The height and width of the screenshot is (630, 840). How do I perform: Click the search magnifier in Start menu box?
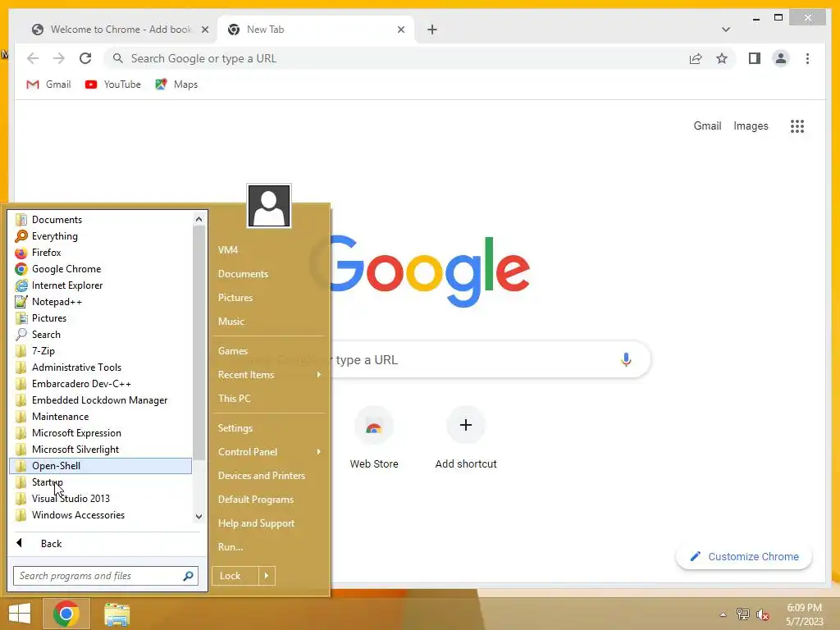pyautogui.click(x=188, y=576)
